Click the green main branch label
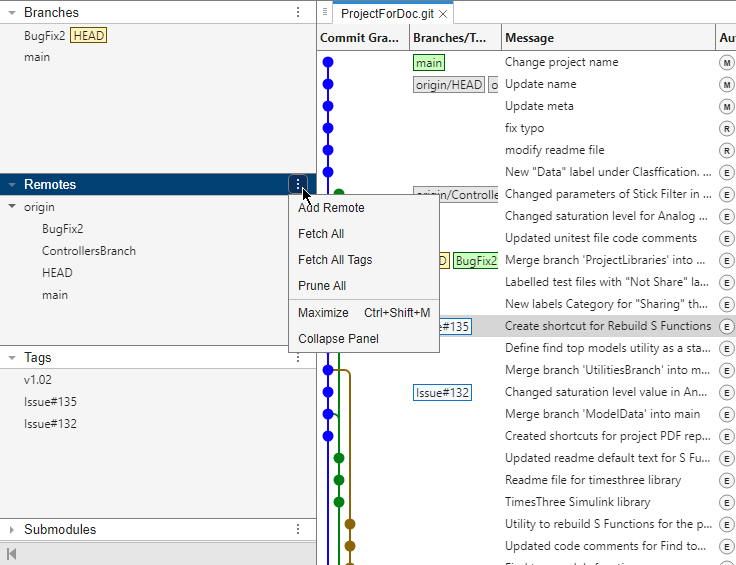Image resolution: width=736 pixels, height=565 pixels. coord(429,62)
